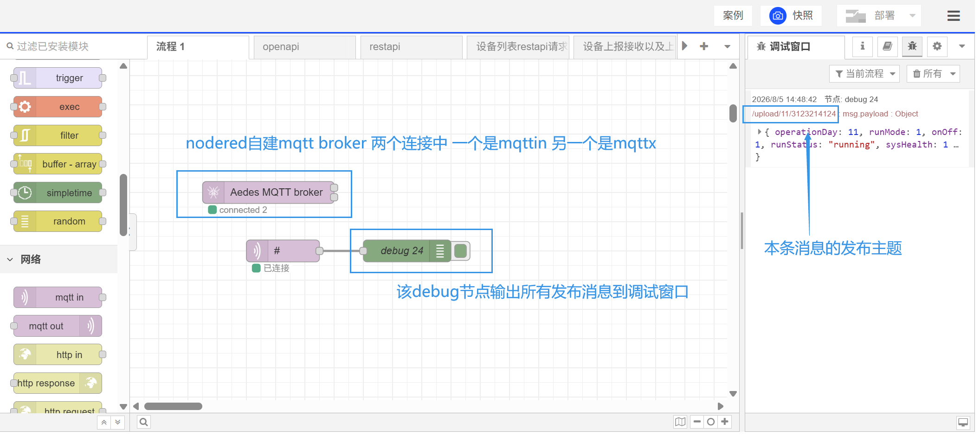The width and height of the screenshot is (980, 436).
Task: Select the exec palette node
Action: click(x=58, y=107)
